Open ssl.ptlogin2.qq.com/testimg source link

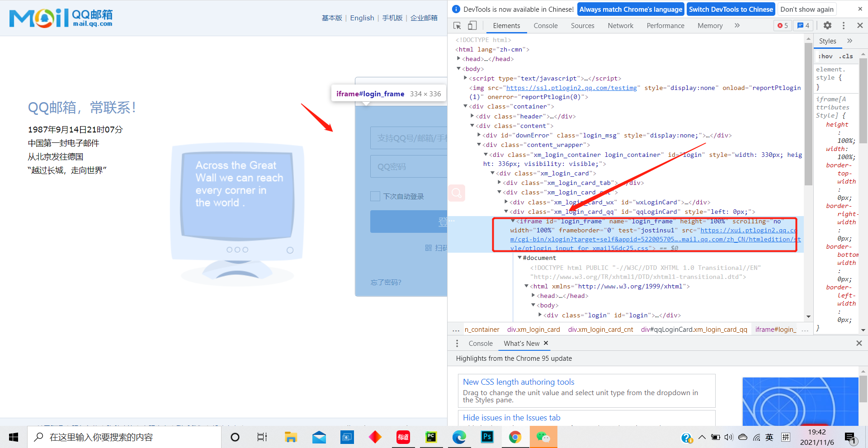point(571,88)
